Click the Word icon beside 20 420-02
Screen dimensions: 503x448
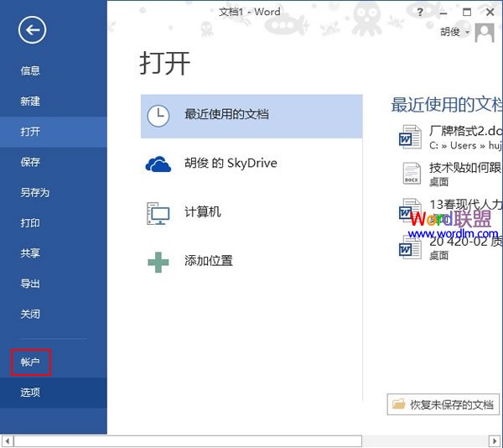(410, 247)
